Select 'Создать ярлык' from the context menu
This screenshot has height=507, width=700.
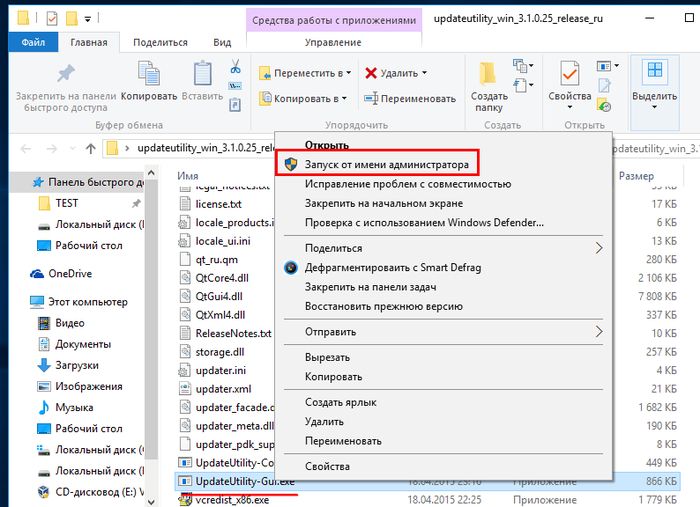pyautogui.click(x=339, y=402)
